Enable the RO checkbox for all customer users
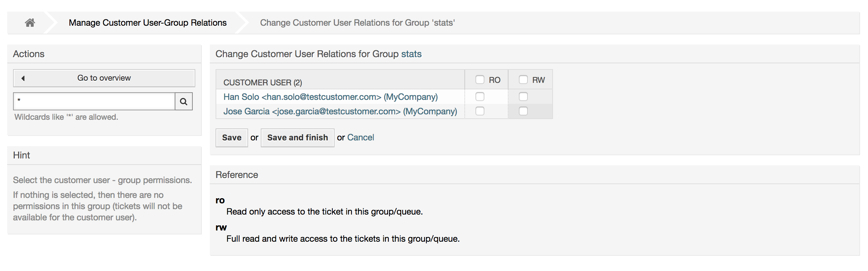This screenshot has width=868, height=271. (480, 79)
